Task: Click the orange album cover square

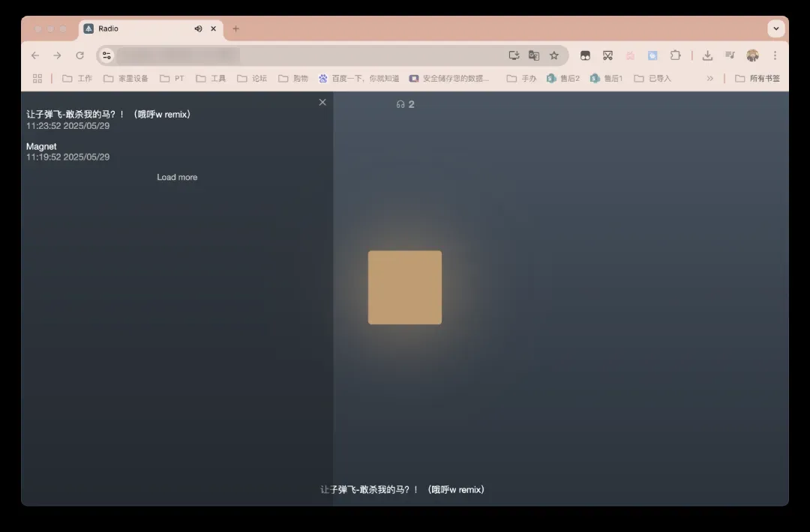Action: click(404, 287)
